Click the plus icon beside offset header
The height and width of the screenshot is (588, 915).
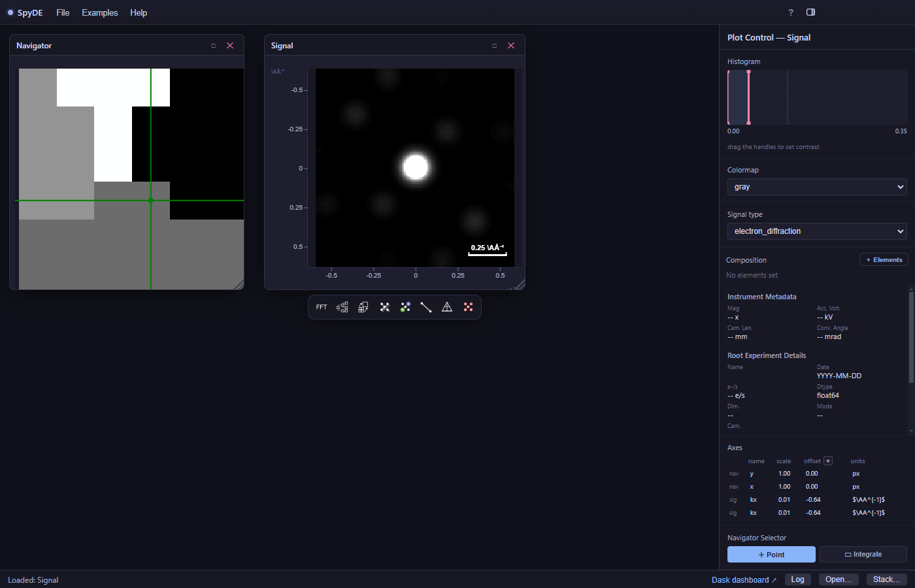coord(828,461)
